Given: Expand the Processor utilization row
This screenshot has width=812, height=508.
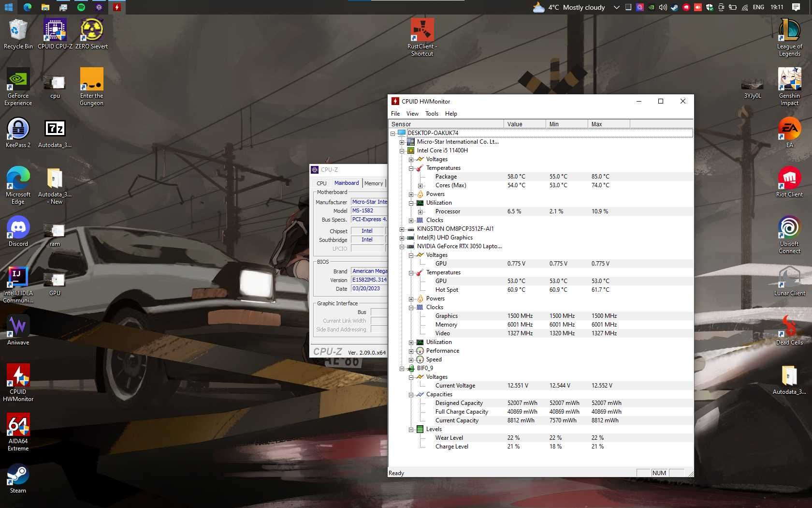Looking at the screenshot, I should [x=420, y=212].
